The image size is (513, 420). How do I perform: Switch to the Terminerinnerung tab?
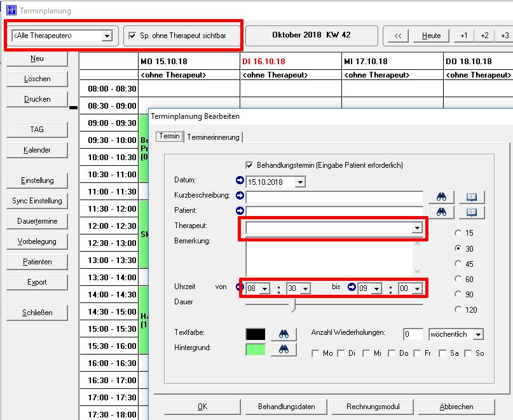tap(213, 137)
